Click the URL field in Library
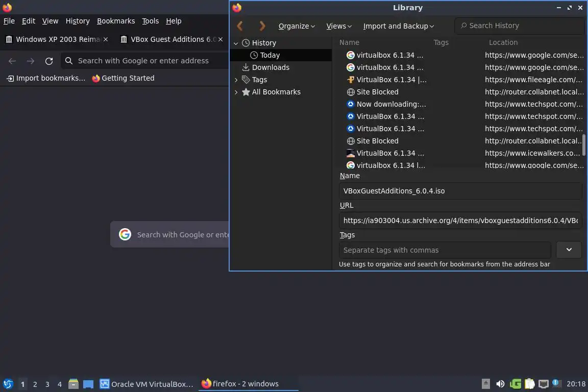 [x=460, y=220]
